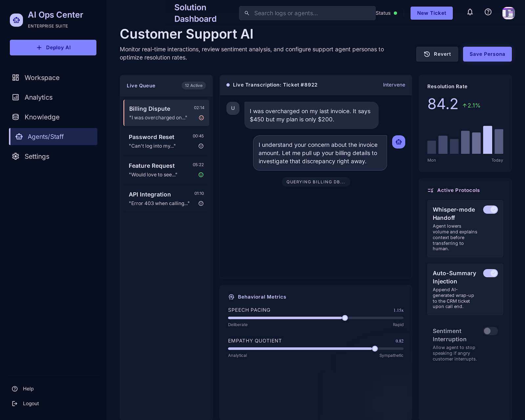525x420 pixels.
Task: Click the Knowledge database icon
Action: tap(15, 117)
